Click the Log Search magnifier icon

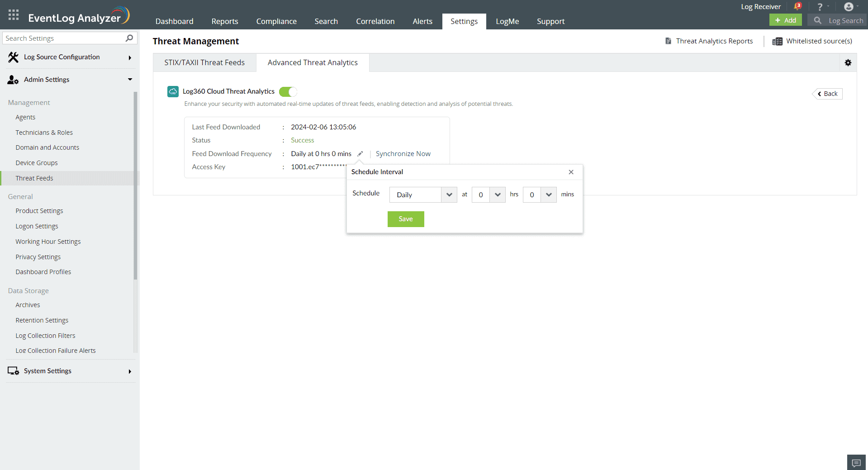(817, 20)
